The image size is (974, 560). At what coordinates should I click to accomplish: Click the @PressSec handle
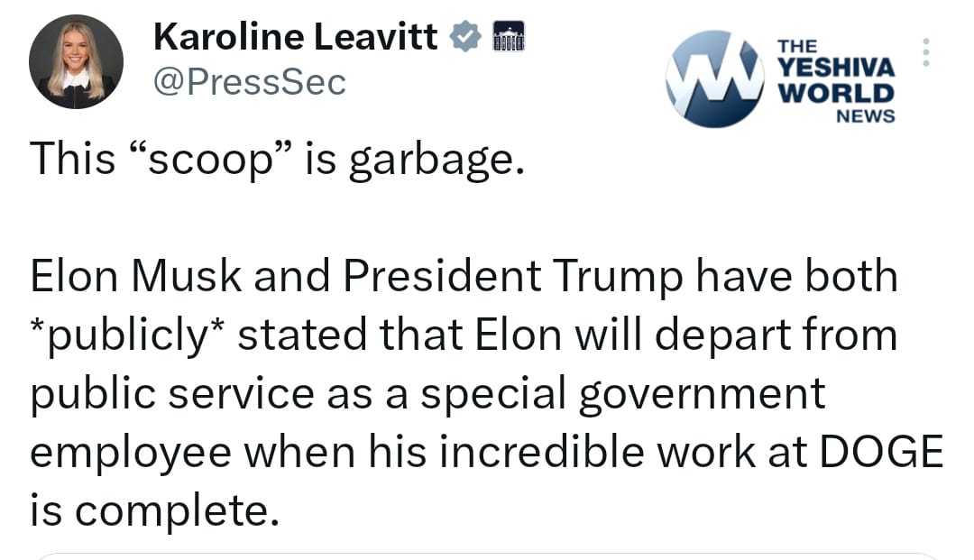point(250,82)
